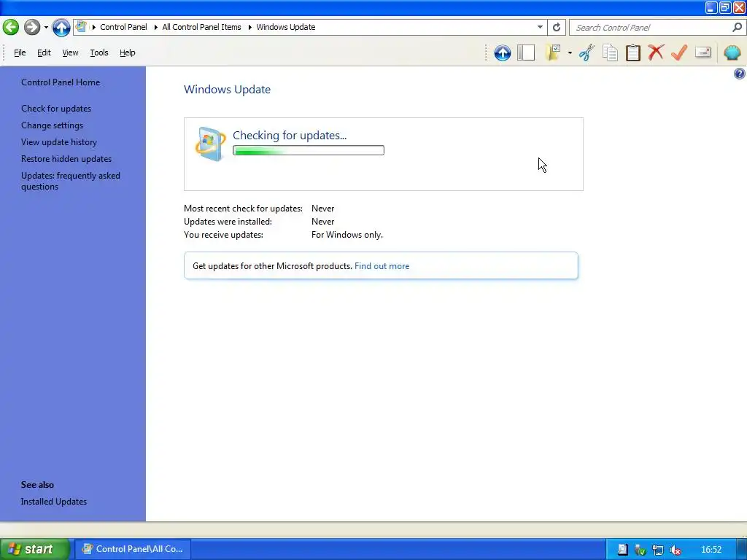Click the Start button
The width and height of the screenshot is (747, 560).
34,549
